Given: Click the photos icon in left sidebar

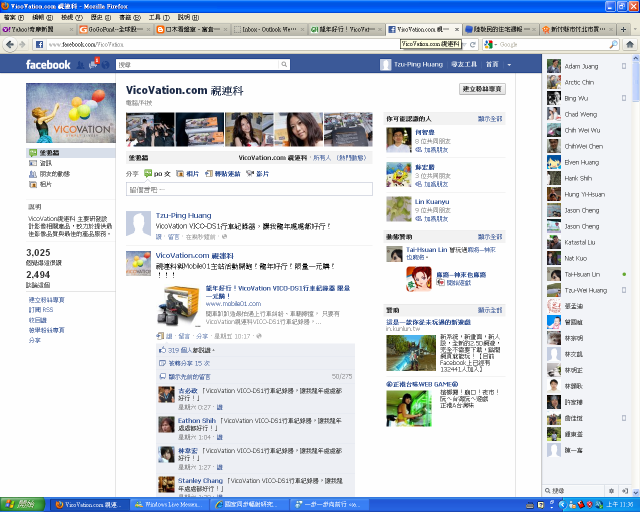Looking at the screenshot, I should (33, 184).
